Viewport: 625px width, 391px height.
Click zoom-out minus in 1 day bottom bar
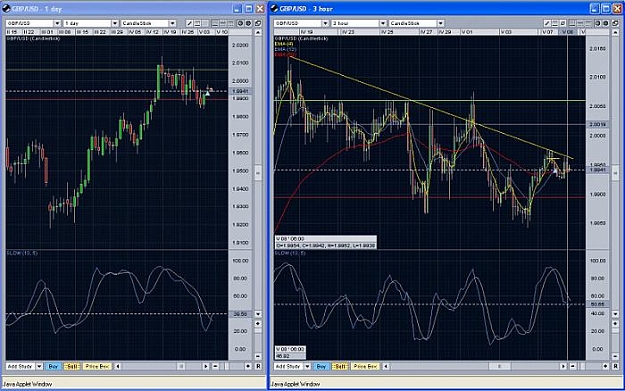pyautogui.click(x=215, y=366)
